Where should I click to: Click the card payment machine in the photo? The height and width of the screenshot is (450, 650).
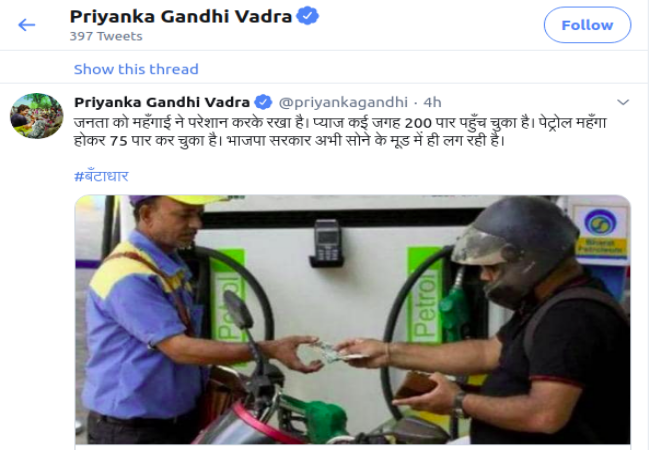(327, 243)
